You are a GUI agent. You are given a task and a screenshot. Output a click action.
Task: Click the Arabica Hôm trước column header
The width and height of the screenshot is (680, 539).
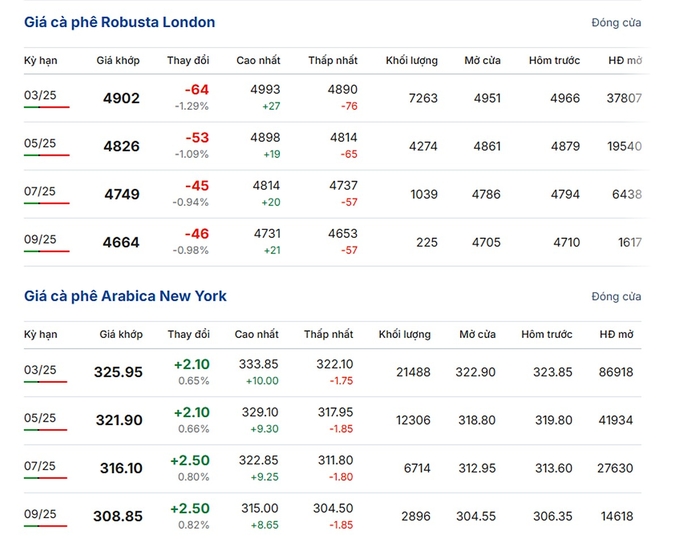pos(547,334)
